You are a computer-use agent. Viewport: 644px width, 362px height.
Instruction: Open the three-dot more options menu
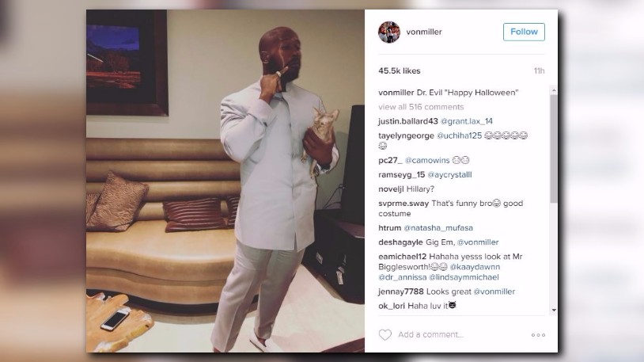point(538,335)
